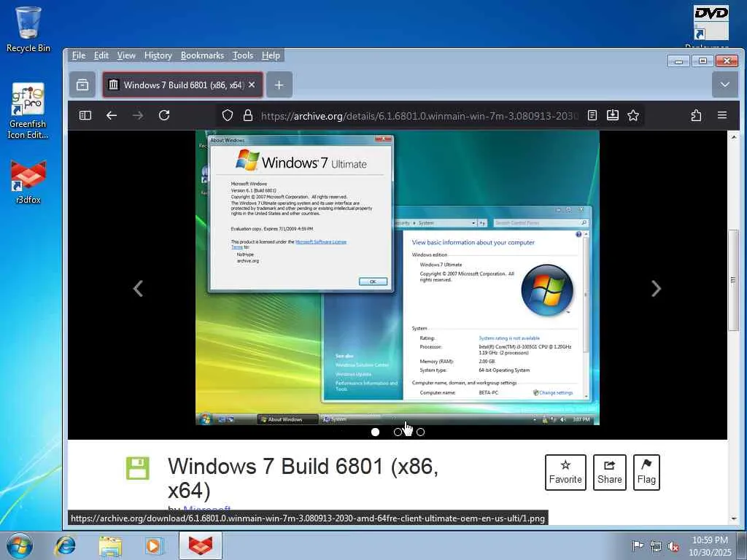Click the archive.org URL address field

pos(419,115)
